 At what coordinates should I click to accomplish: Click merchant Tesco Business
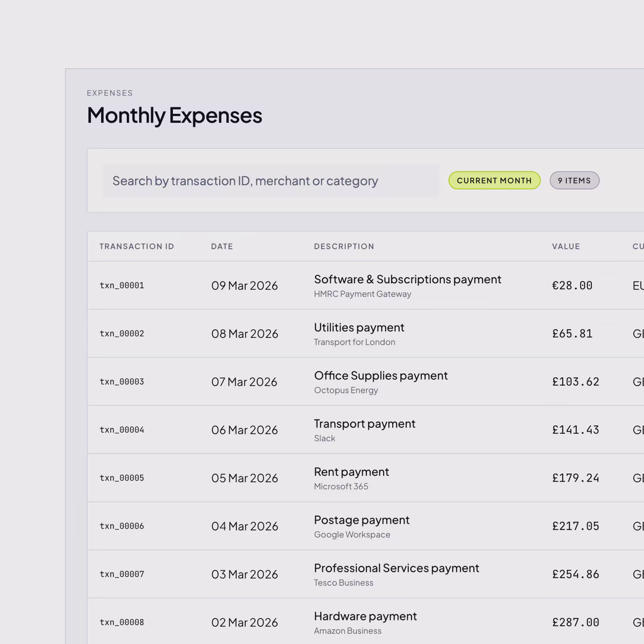[344, 583]
